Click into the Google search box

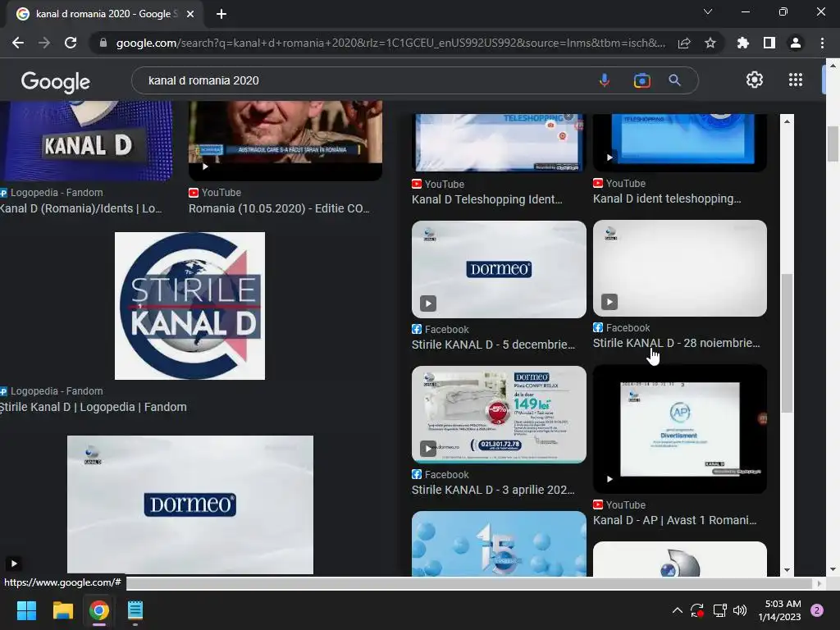[x=364, y=80]
